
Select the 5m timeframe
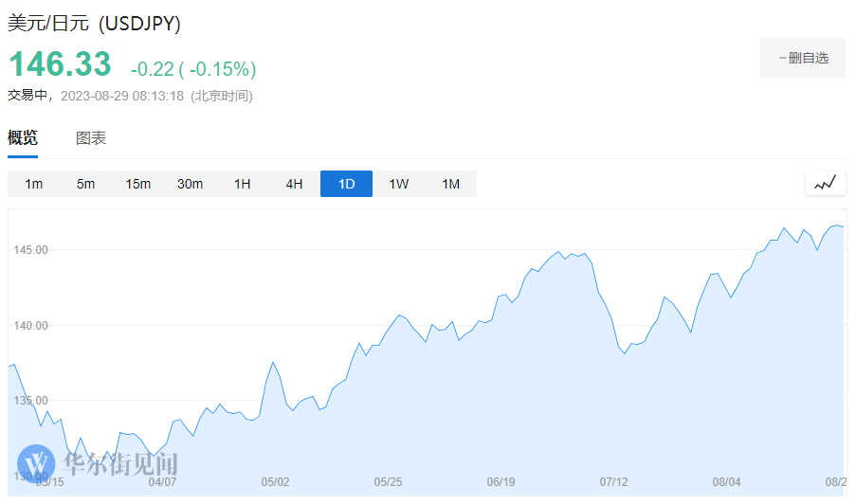point(86,184)
